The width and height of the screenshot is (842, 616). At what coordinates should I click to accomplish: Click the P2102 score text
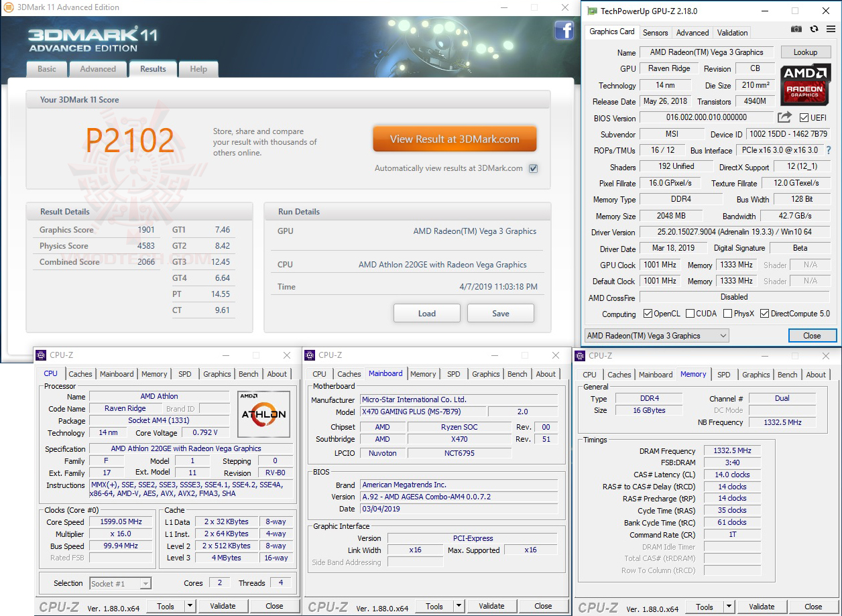pyautogui.click(x=130, y=139)
